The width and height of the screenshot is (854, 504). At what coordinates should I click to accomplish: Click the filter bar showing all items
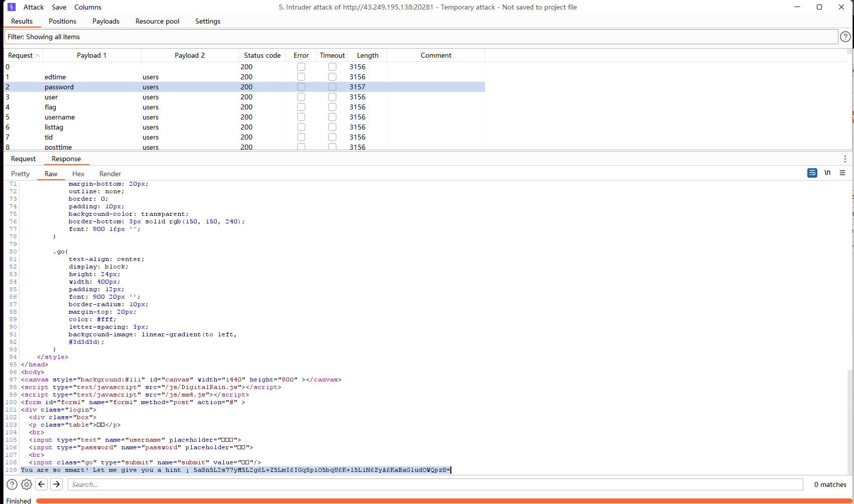point(421,37)
